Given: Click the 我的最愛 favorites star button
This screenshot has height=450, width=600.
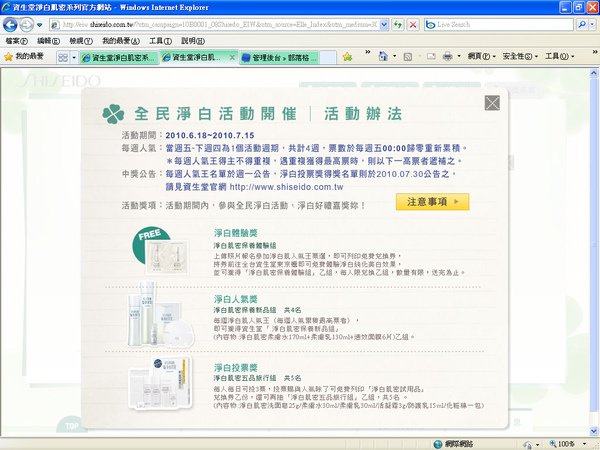Looking at the screenshot, I should tap(24, 57).
